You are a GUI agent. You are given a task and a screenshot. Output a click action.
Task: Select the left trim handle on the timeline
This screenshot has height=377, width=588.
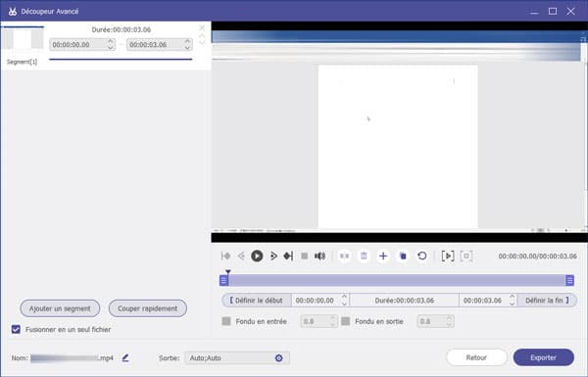[223, 280]
